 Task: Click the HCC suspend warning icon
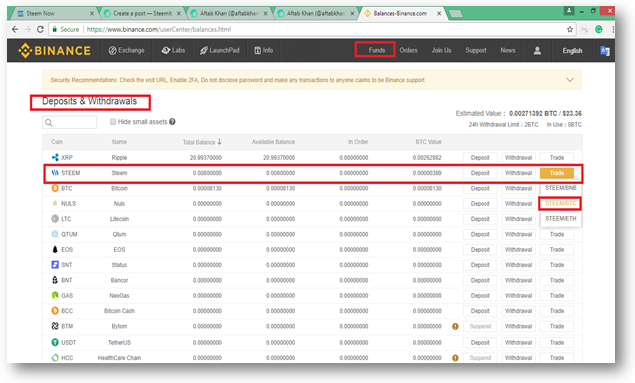click(455, 358)
